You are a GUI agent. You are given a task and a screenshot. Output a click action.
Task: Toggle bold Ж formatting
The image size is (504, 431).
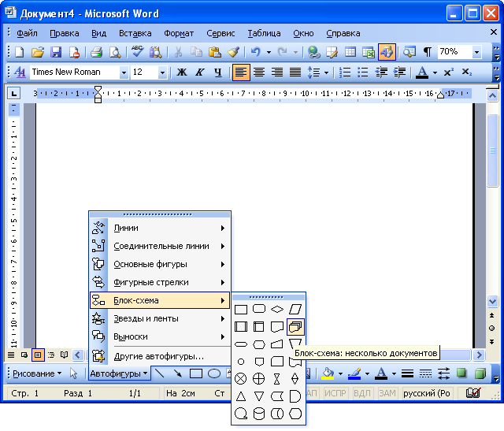click(x=182, y=72)
